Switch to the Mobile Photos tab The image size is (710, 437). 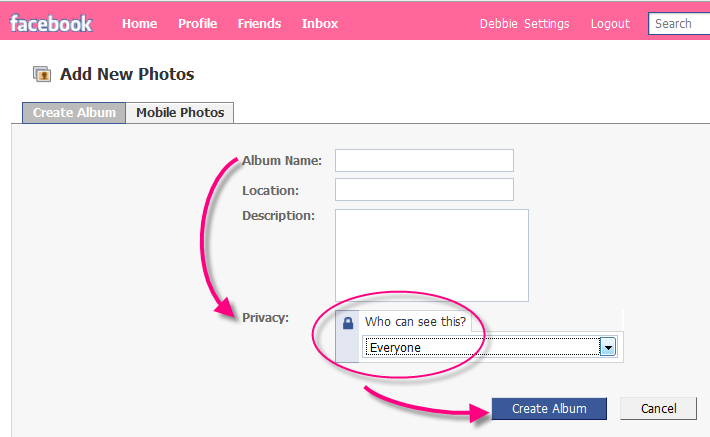180,112
